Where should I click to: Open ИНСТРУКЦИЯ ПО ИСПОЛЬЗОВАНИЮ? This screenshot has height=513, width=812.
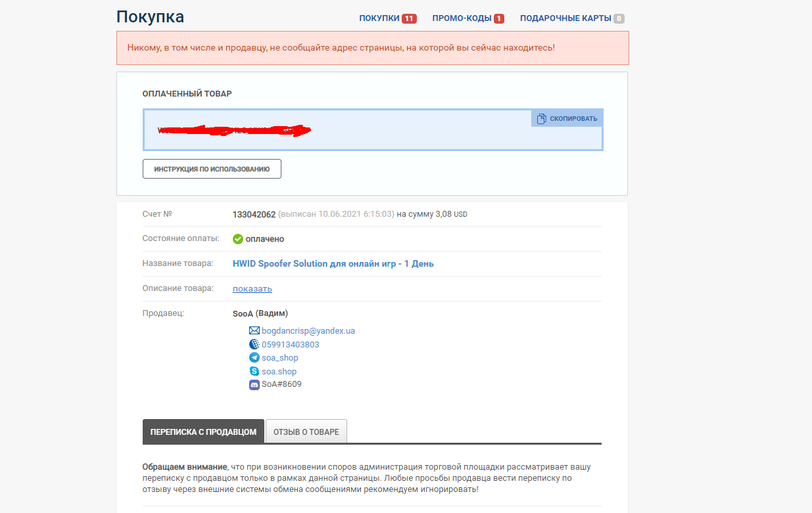click(x=212, y=169)
